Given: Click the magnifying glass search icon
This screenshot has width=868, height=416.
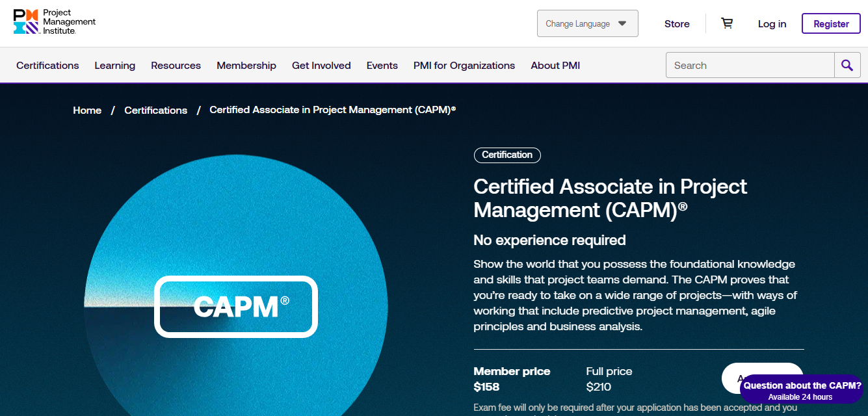Looking at the screenshot, I should pos(847,65).
